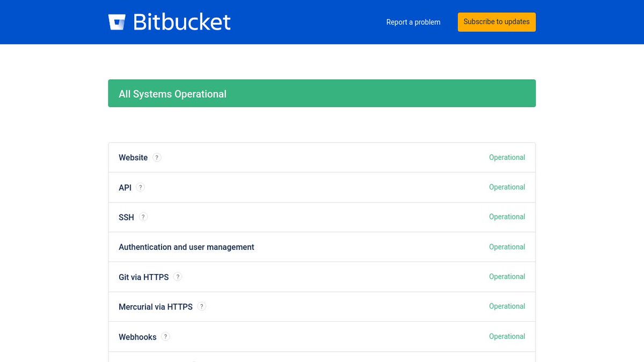Image resolution: width=644 pixels, height=362 pixels.
Task: Click the API component name
Action: (x=125, y=188)
